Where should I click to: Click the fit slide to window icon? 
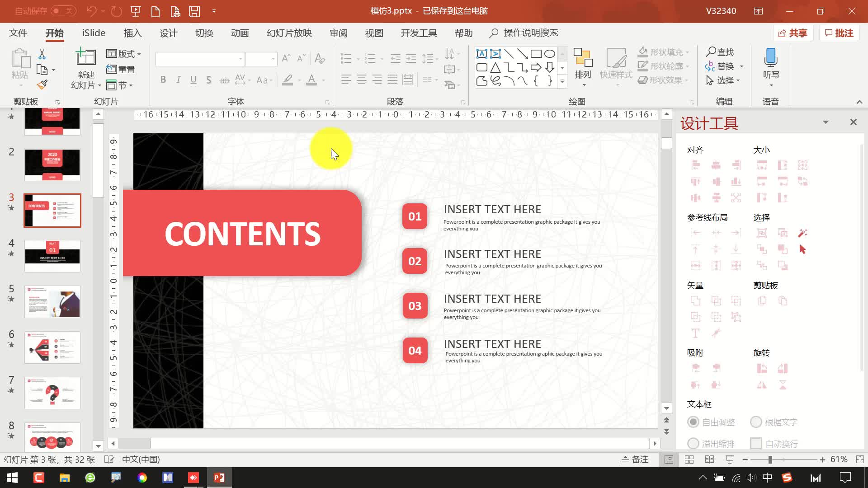860,460
